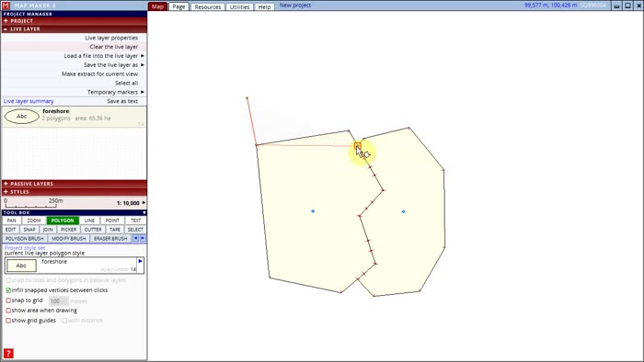644x362 pixels.
Task: Toggle snap to lines and polygons in passive layers
Action: [8, 280]
